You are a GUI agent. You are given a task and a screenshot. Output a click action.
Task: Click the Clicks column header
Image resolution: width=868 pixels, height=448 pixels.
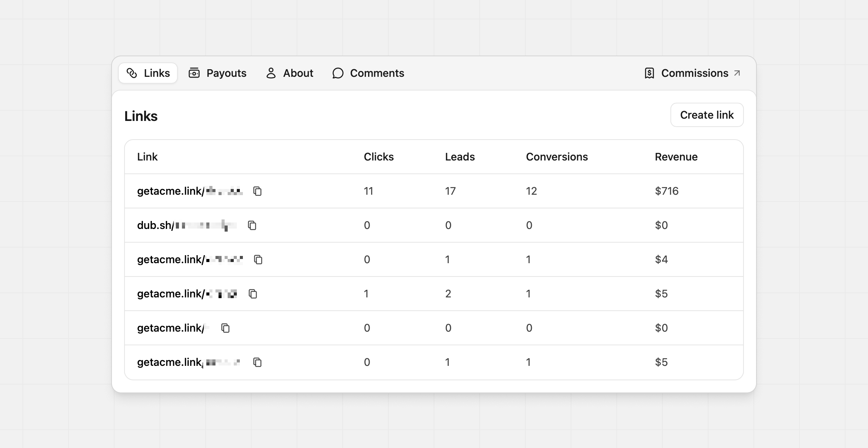tap(378, 157)
